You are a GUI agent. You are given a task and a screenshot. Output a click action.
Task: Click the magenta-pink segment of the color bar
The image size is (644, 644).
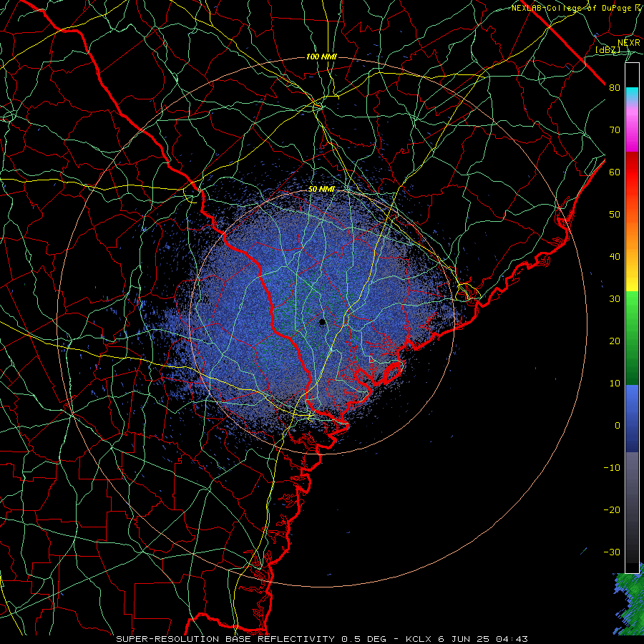tap(632, 127)
